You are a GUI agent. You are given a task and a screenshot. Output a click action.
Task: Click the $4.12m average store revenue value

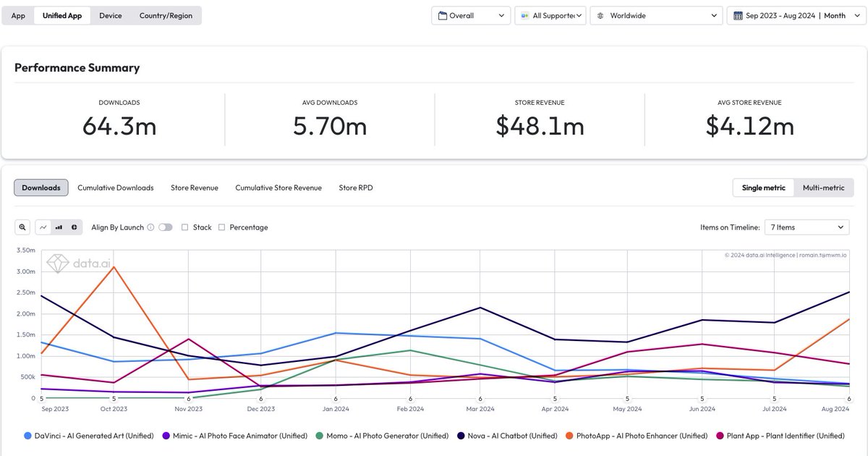pyautogui.click(x=750, y=126)
